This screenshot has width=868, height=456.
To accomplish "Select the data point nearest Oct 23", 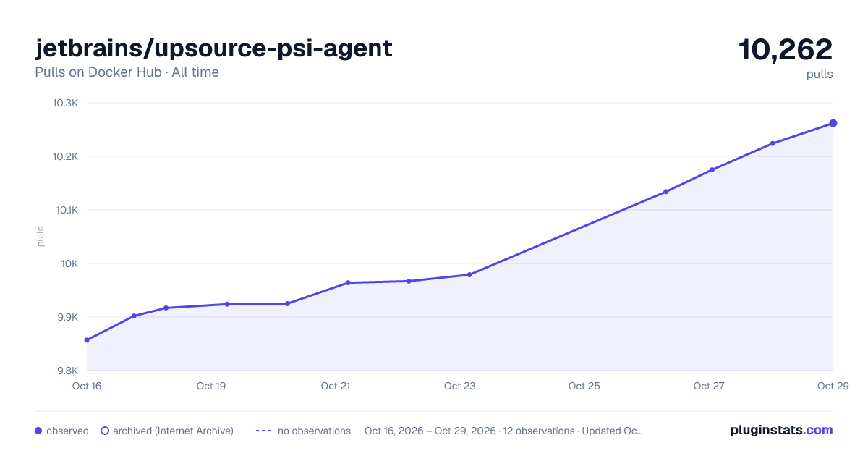I will coord(469,275).
